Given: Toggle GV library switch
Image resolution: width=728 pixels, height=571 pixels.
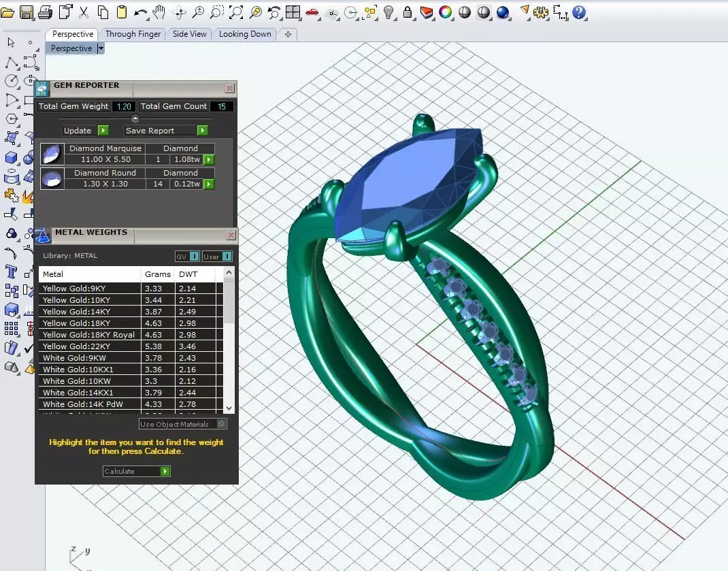Looking at the screenshot, I should click(x=187, y=257).
